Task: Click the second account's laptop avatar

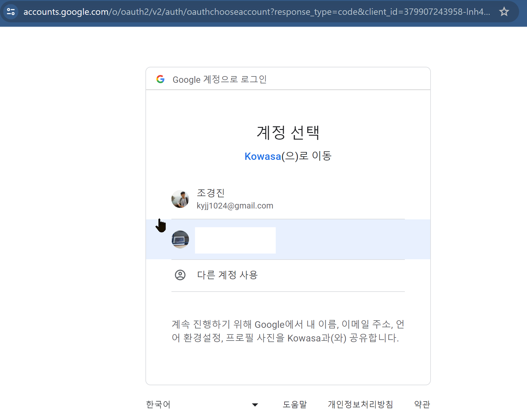Action: pos(180,240)
